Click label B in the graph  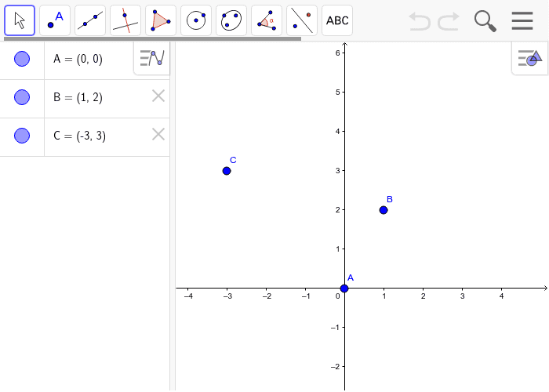[x=390, y=199]
